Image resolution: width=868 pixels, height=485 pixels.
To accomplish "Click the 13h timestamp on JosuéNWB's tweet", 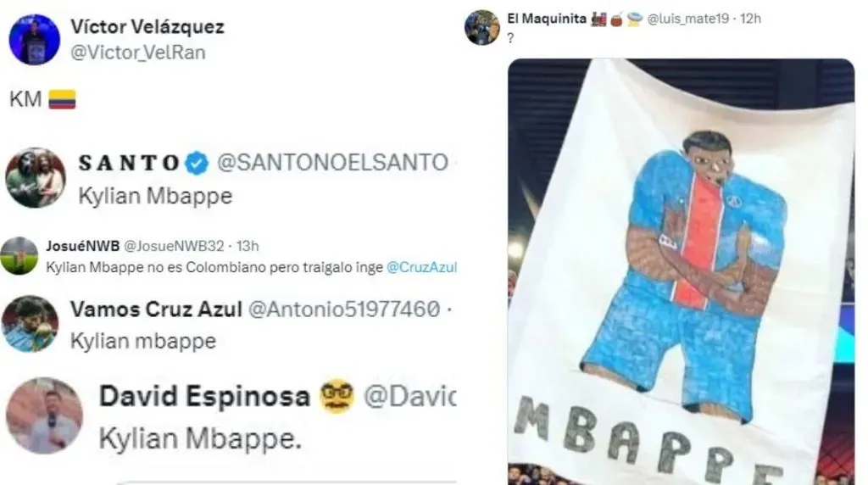I will click(x=248, y=246).
